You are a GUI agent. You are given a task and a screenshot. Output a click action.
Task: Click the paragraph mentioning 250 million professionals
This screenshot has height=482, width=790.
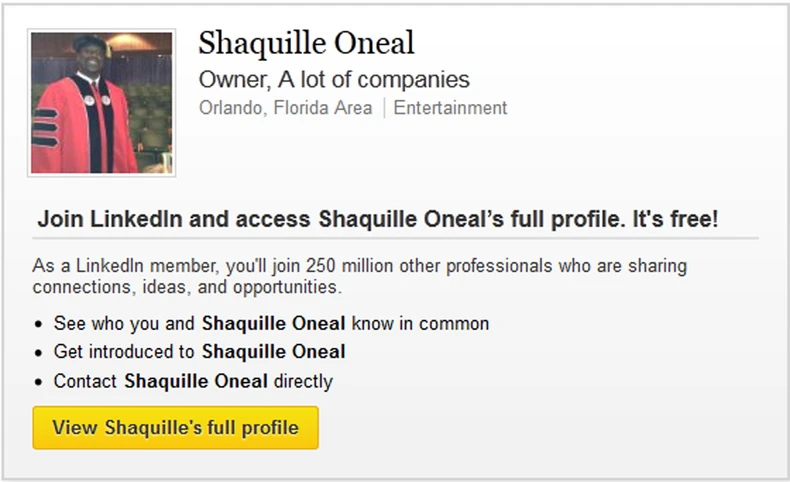pyautogui.click(x=360, y=277)
